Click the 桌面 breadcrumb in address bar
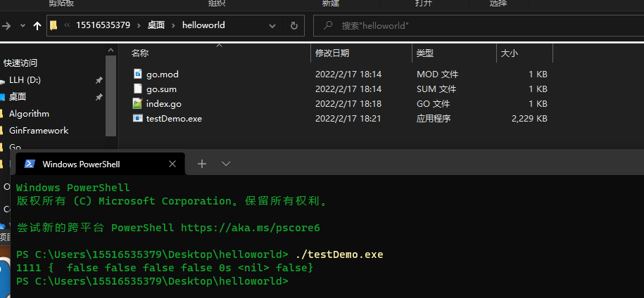This screenshot has width=644, height=298. pos(156,26)
